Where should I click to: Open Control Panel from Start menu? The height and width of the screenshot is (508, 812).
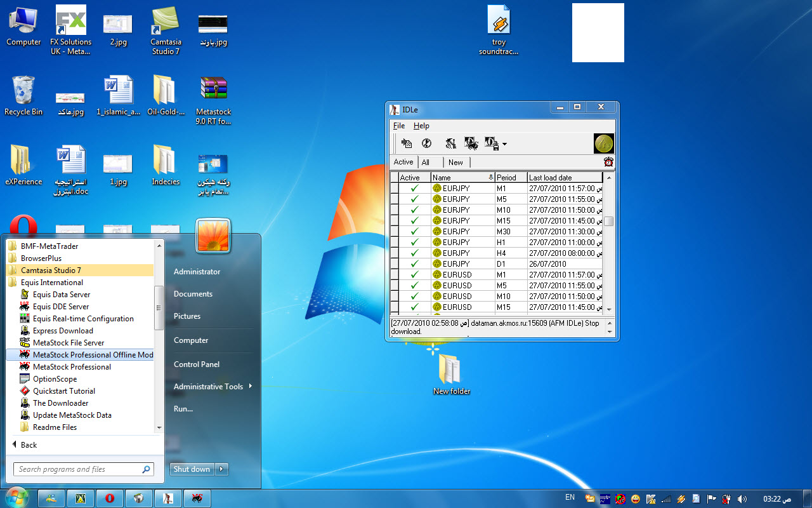point(197,364)
